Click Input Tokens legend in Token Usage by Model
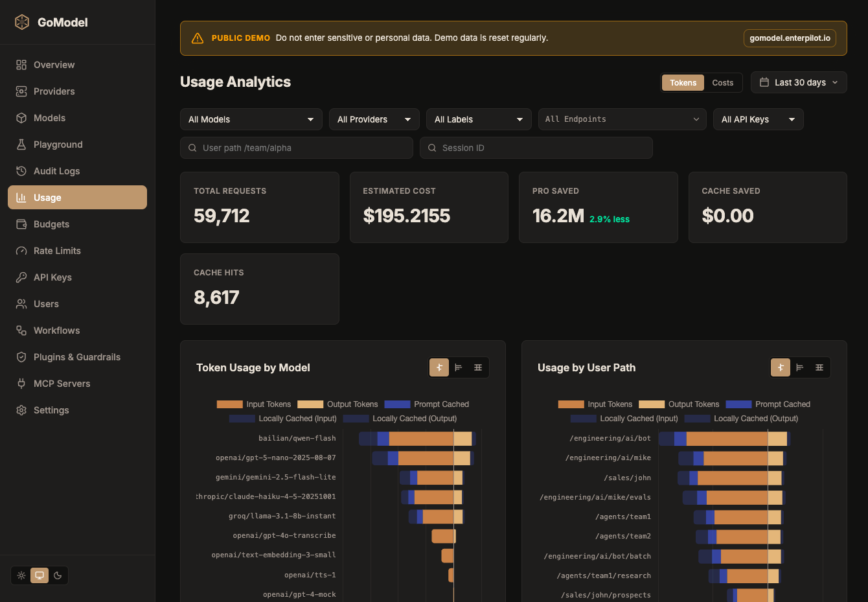The image size is (868, 602). pyautogui.click(x=254, y=404)
